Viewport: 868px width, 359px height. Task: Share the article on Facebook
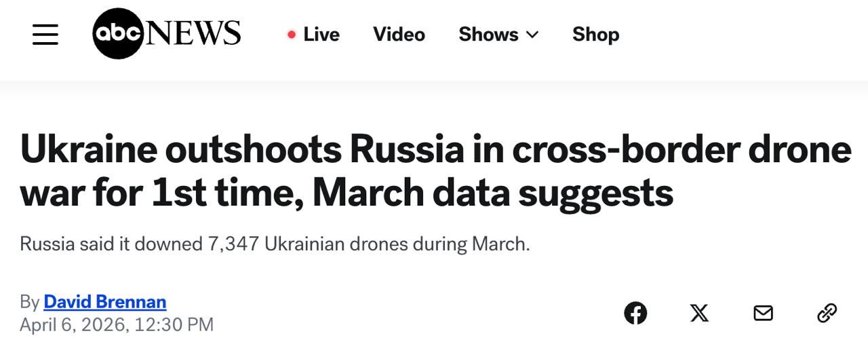point(635,313)
